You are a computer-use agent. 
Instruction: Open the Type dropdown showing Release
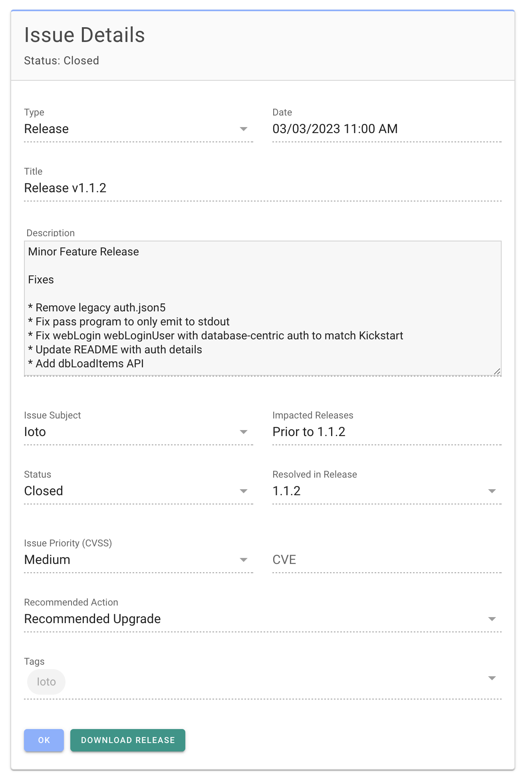tap(244, 129)
